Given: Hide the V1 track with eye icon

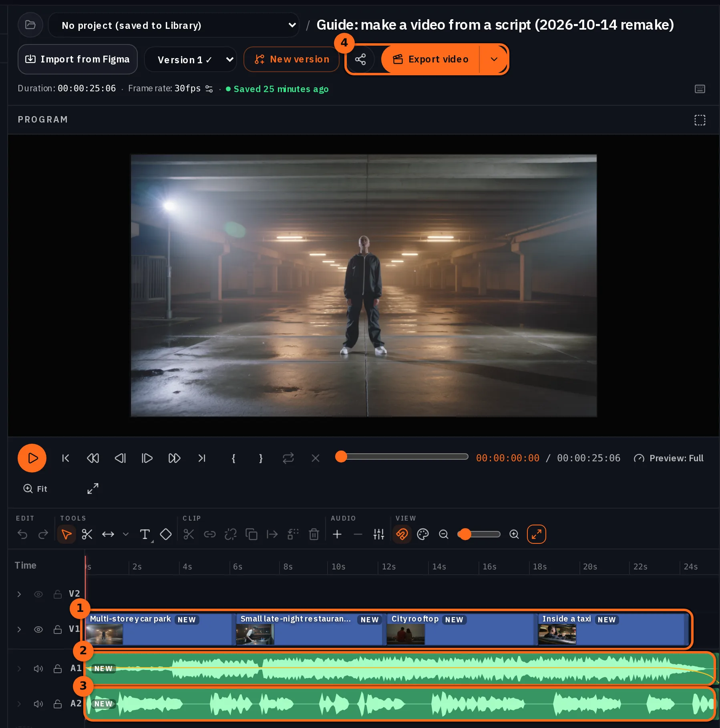Looking at the screenshot, I should click(38, 629).
